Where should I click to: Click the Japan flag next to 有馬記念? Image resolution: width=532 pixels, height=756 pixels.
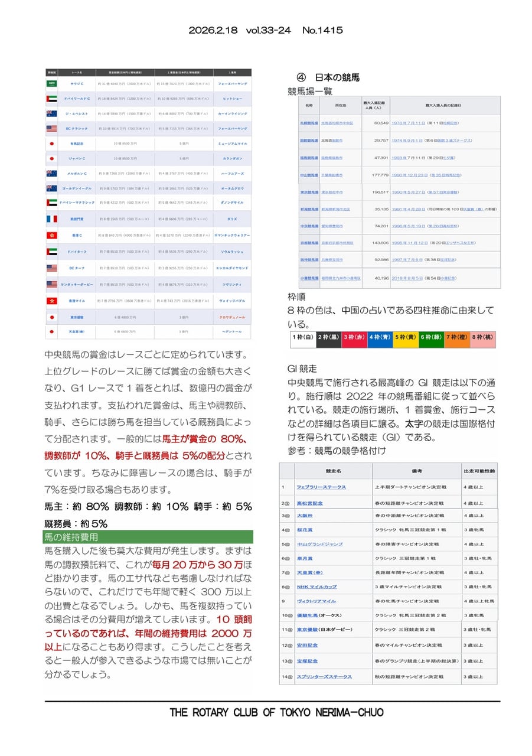[x=52, y=144]
